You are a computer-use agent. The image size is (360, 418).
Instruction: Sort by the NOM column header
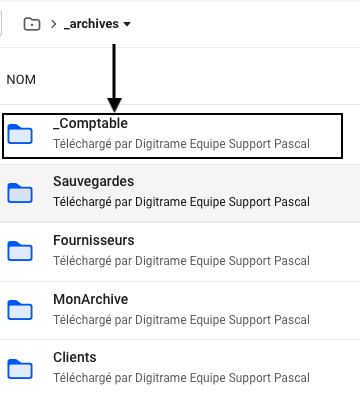coord(21,80)
